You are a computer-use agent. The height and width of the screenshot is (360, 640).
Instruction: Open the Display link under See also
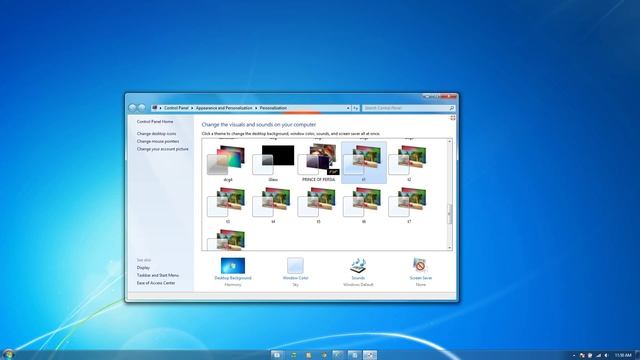[x=143, y=268]
